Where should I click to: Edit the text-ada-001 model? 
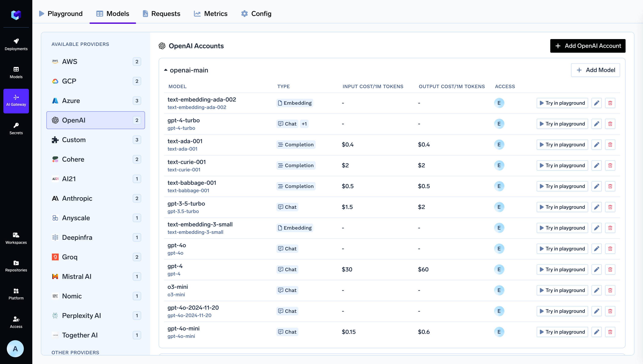[x=597, y=144]
